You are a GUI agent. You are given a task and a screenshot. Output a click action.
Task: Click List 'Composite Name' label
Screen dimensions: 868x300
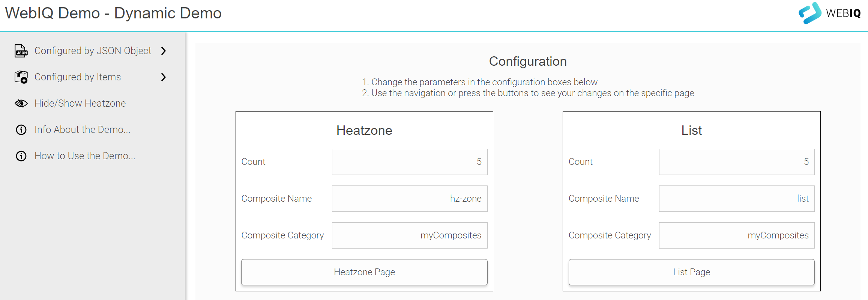click(x=604, y=198)
